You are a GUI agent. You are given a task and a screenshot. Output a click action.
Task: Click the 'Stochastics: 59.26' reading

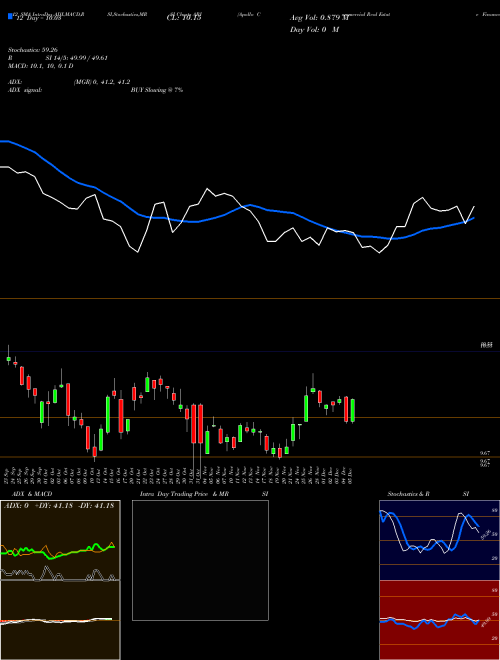coord(33,50)
